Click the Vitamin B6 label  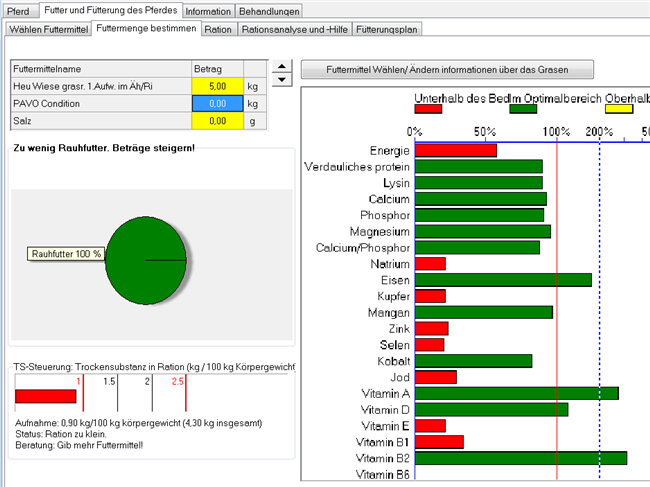pyautogui.click(x=382, y=474)
